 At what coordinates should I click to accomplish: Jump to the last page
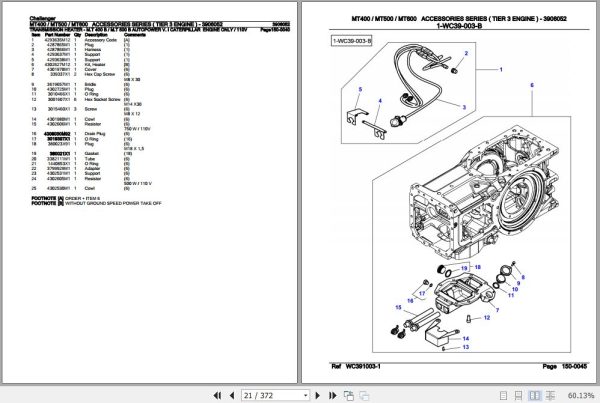333,395
